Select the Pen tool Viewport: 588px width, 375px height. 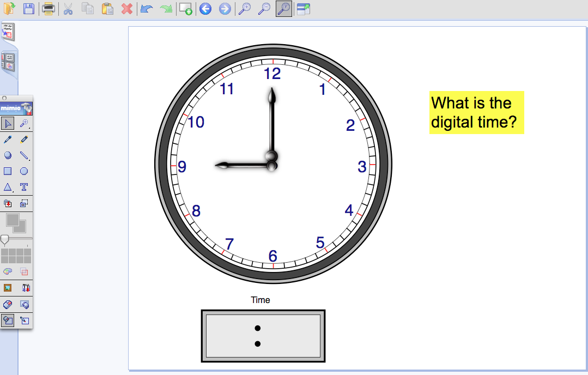click(8, 140)
